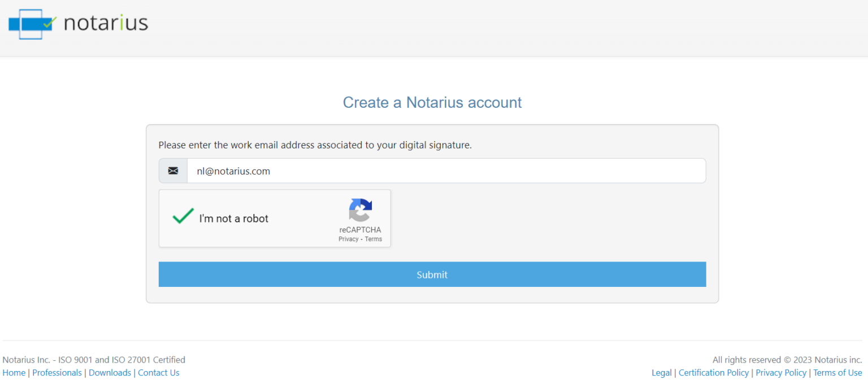
Task: Click the green check inside reCAPTCHA box
Action: pyautogui.click(x=182, y=216)
